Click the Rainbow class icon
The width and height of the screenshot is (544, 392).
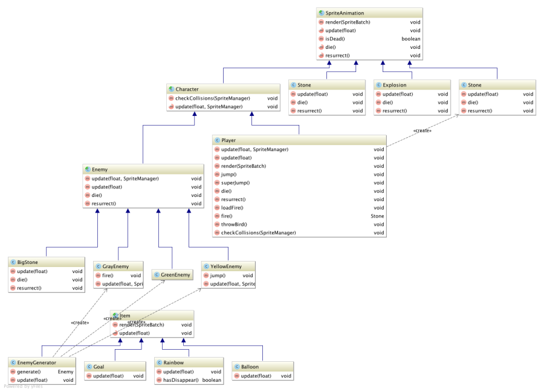(x=159, y=362)
